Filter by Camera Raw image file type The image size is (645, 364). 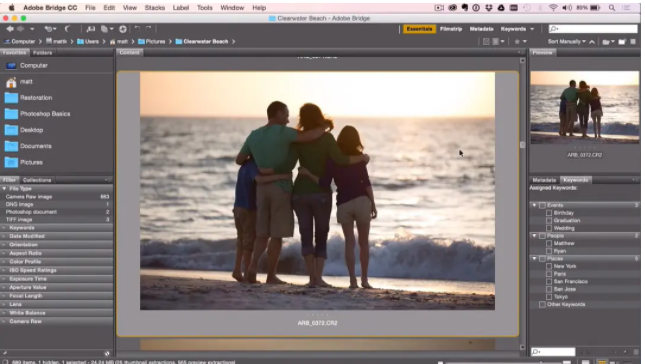coord(57,197)
